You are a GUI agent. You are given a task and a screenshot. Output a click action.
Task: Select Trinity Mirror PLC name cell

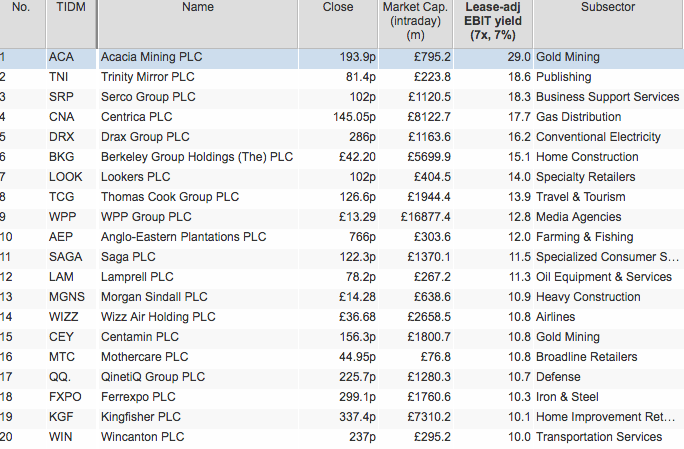pos(147,77)
